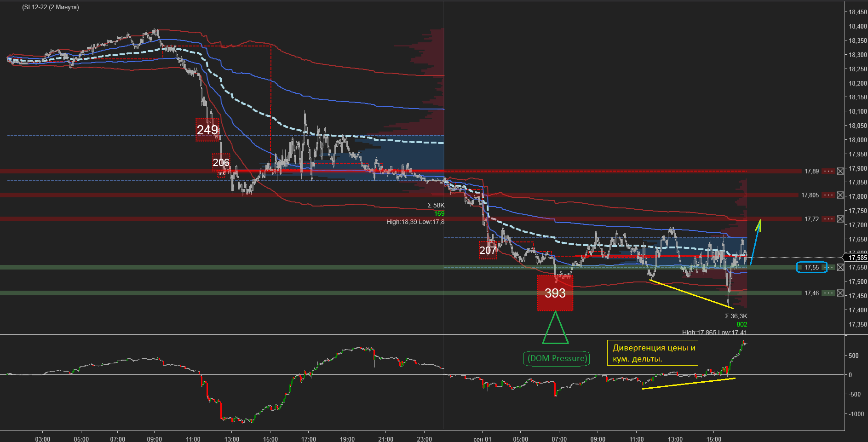Open options dots for the 17,46 level

pos(828,293)
